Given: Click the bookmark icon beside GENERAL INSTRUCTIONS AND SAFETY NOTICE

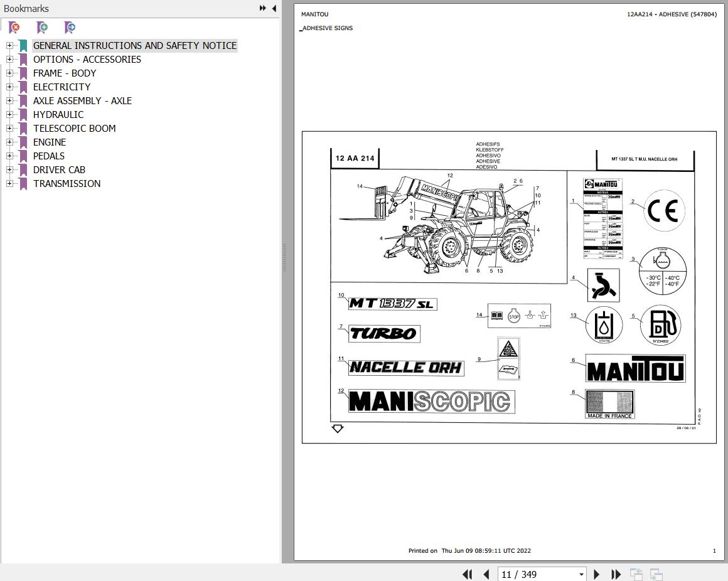Looking at the screenshot, I should tap(23, 45).
